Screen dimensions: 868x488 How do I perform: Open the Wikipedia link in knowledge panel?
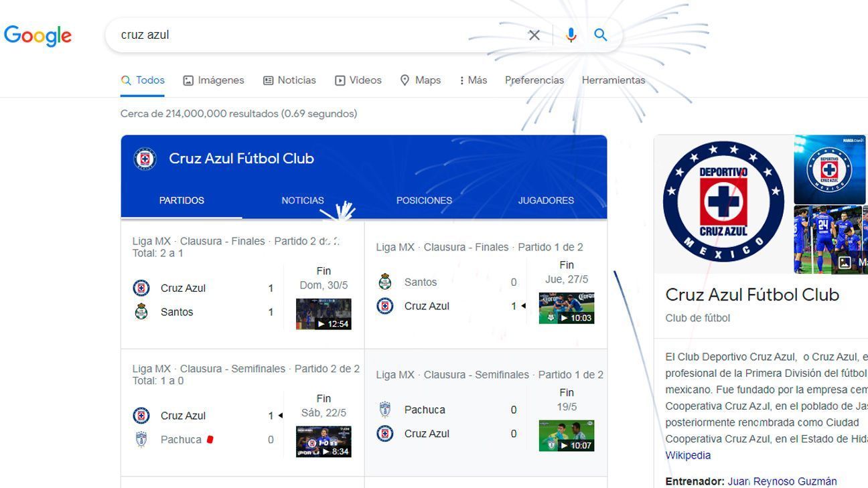pos(688,455)
